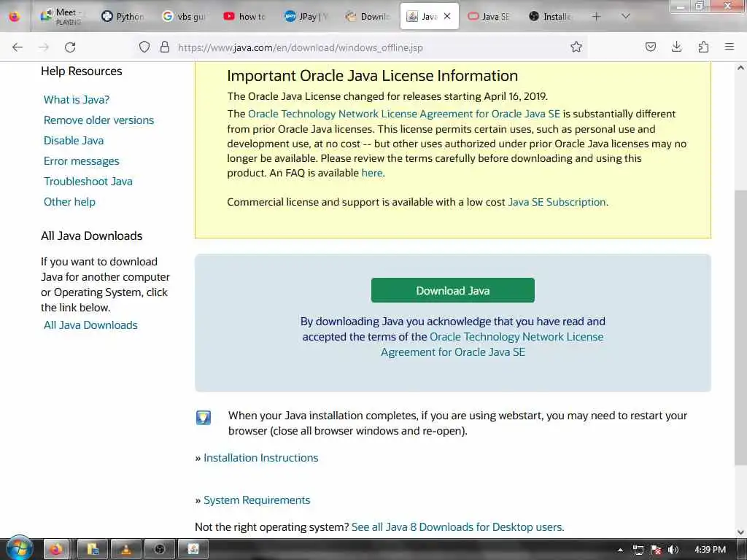Open the VLC media player taskbar icon

126,550
